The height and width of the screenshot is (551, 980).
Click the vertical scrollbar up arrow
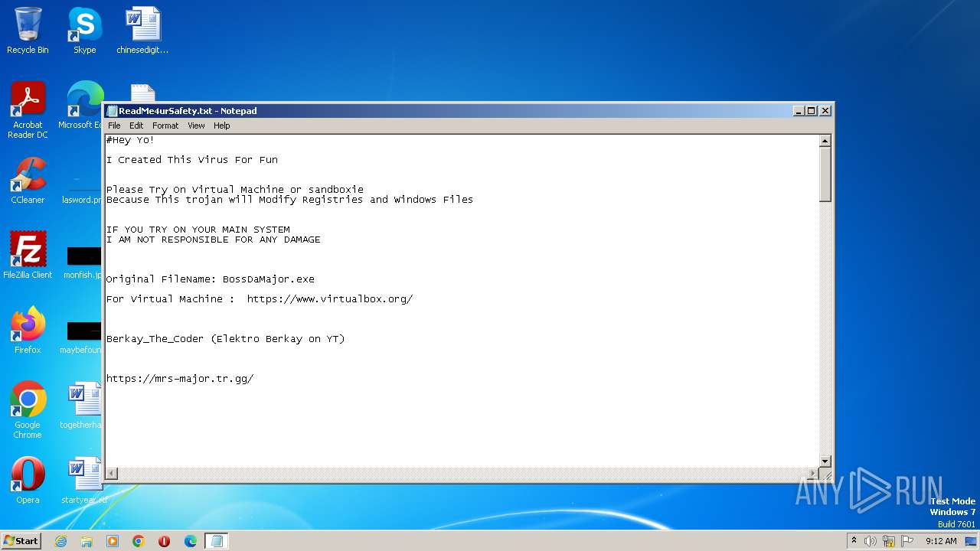point(825,141)
